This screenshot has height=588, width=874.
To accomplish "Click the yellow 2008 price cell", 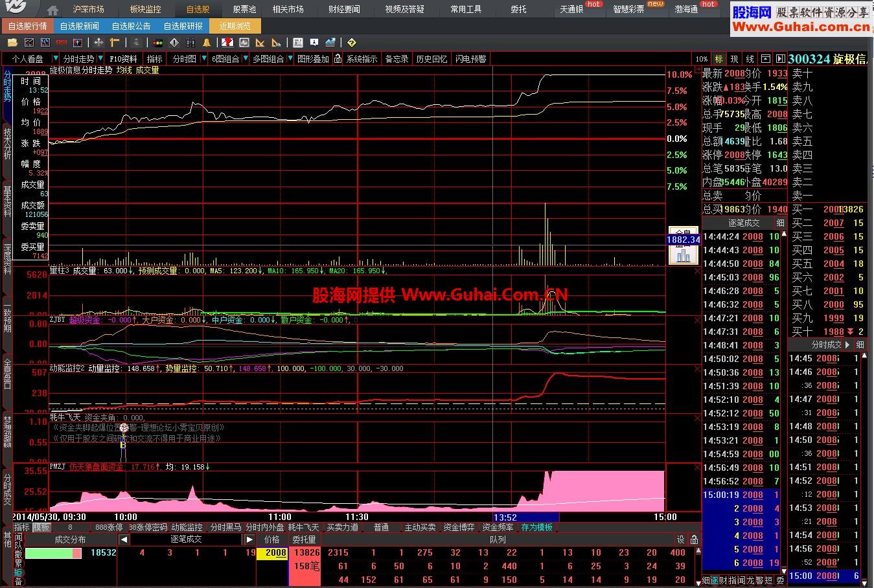I will point(273,553).
